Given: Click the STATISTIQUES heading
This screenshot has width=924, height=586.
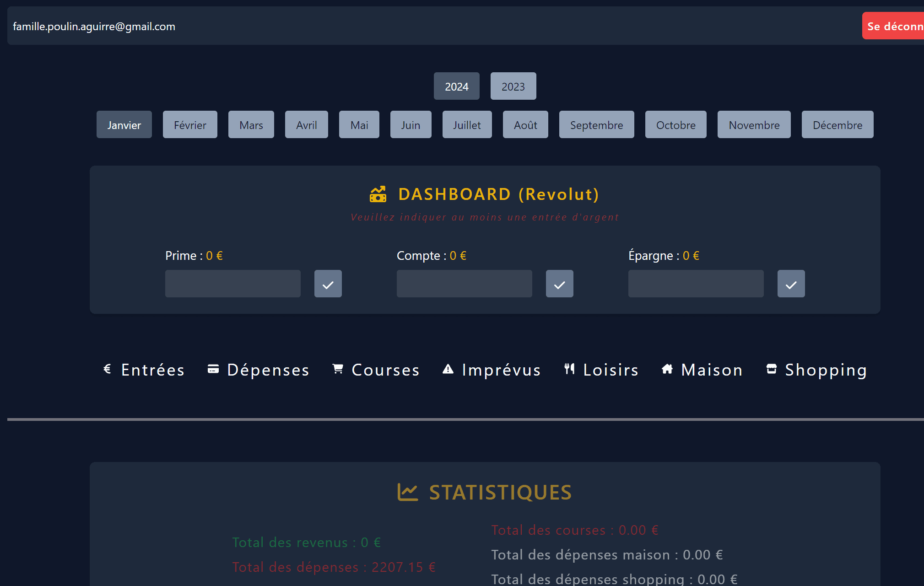Looking at the screenshot, I should 501,493.
